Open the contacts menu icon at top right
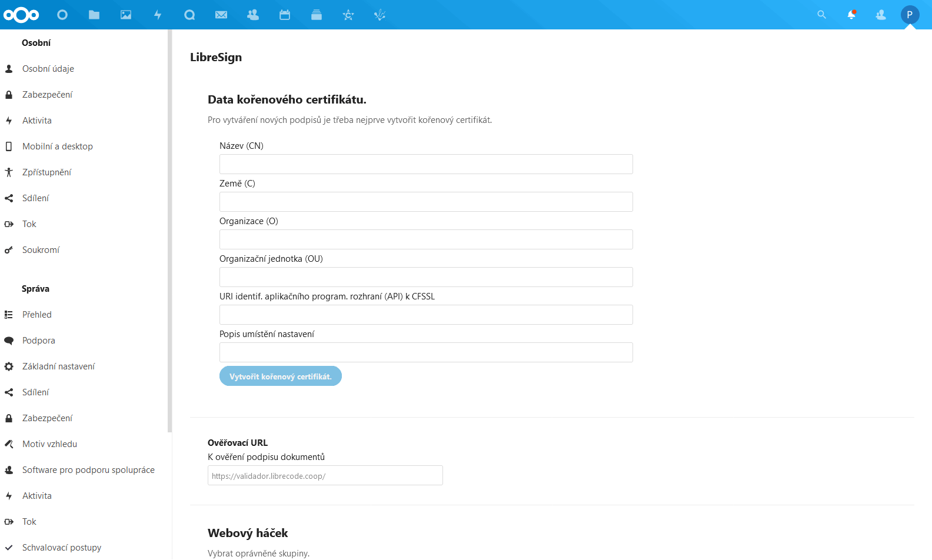Screen dimensions: 932x560 tap(881, 15)
